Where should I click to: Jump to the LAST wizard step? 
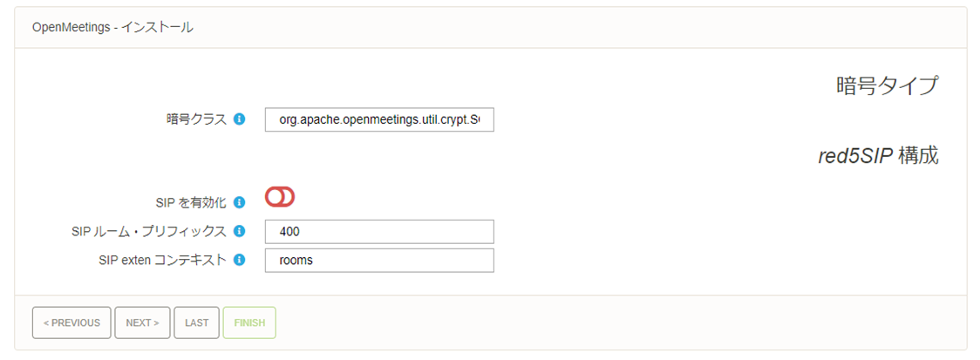[196, 323]
